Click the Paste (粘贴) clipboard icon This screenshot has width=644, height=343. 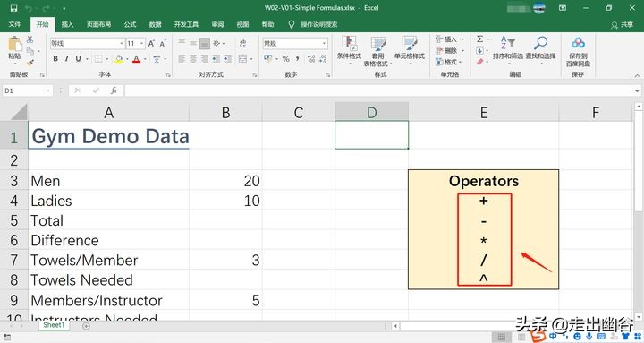click(x=15, y=45)
